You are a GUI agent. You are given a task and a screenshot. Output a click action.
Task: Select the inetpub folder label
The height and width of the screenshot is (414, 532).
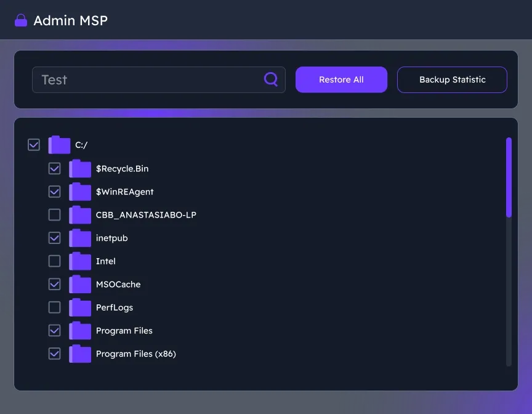[x=112, y=238]
